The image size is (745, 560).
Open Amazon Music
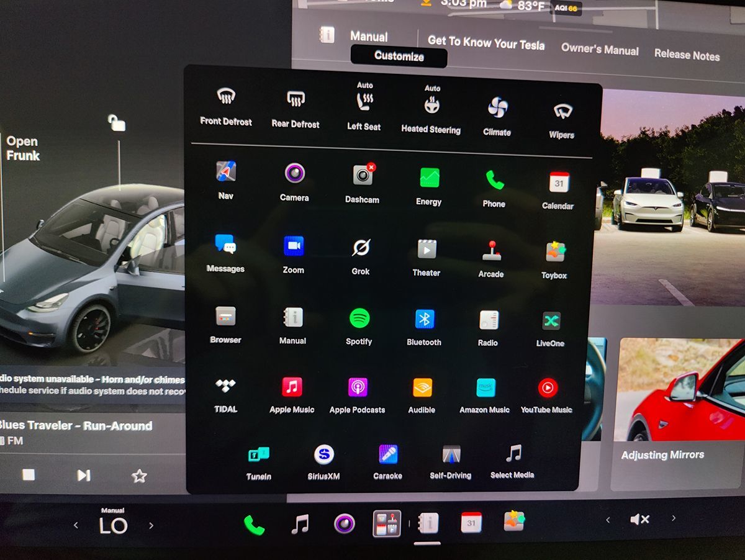485,395
